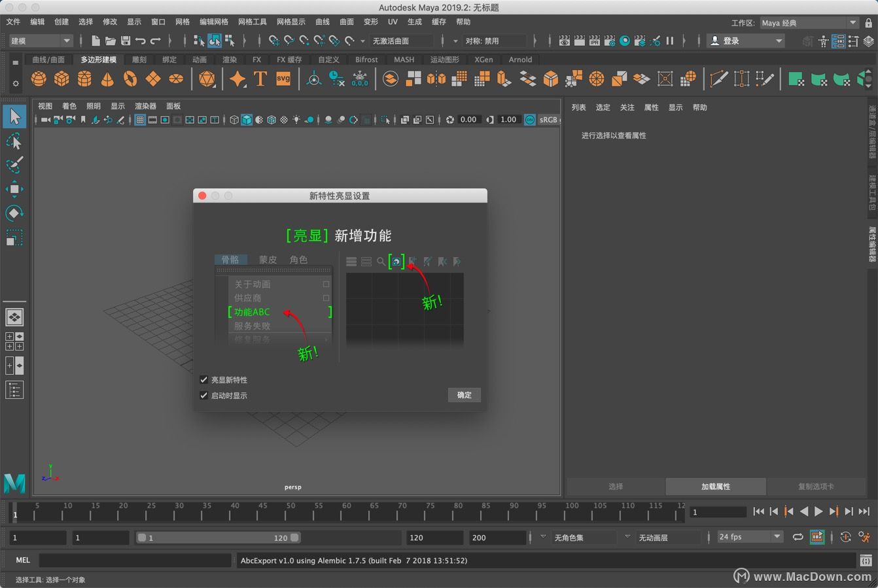878x588 pixels.
Task: Switch to the 雕刻 shelf tab
Action: 139,60
